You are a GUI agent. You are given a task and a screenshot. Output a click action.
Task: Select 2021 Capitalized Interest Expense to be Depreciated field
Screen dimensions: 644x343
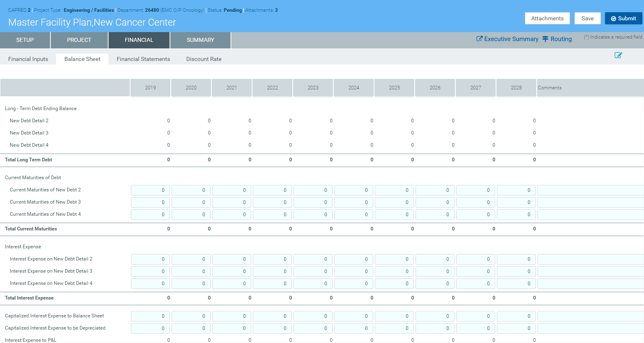coord(231,328)
